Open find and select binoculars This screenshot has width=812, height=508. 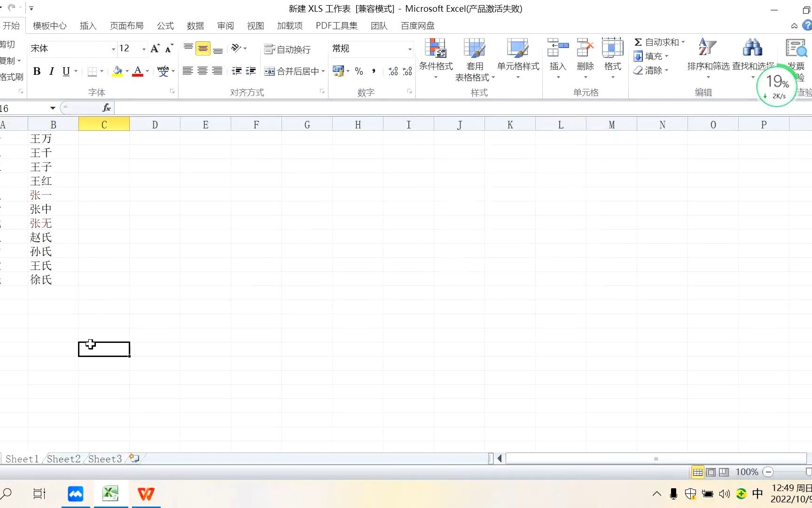[x=752, y=48]
